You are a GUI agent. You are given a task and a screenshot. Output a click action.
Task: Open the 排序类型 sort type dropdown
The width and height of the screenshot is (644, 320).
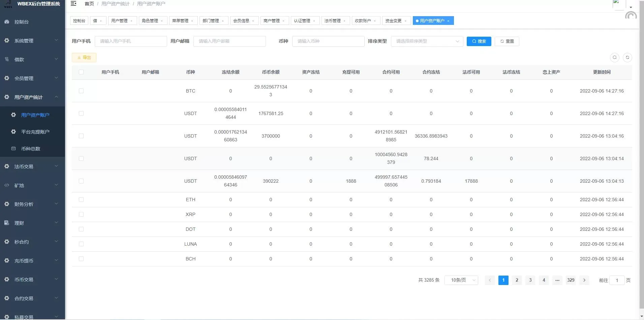[427, 41]
